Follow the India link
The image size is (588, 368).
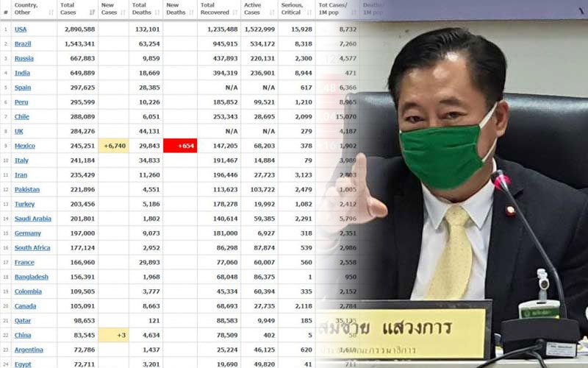pyautogui.click(x=22, y=73)
